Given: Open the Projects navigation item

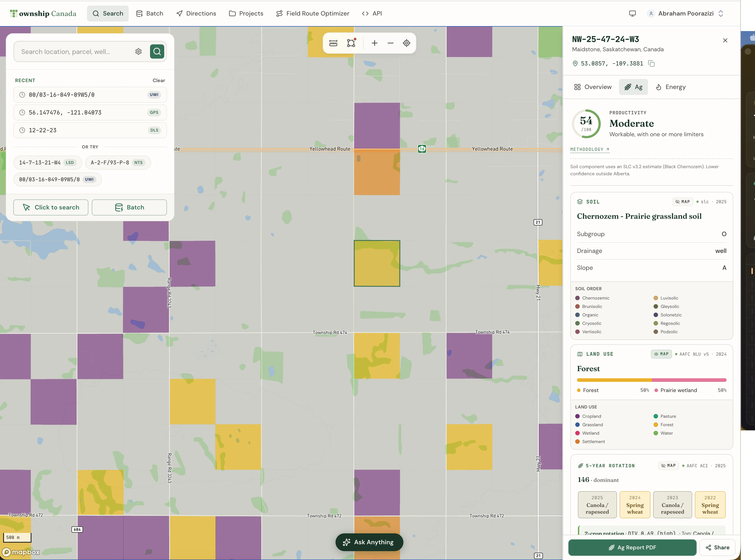Looking at the screenshot, I should pos(246,14).
